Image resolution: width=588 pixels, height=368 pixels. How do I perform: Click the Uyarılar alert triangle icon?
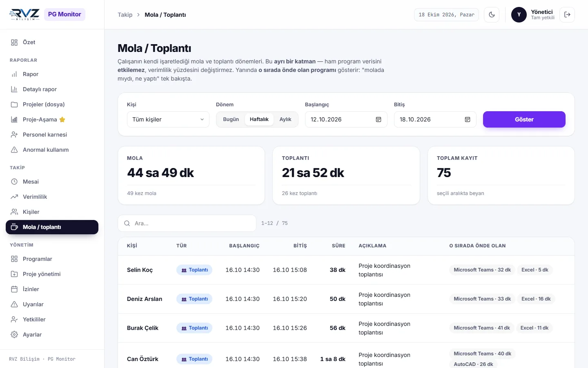pyautogui.click(x=14, y=304)
